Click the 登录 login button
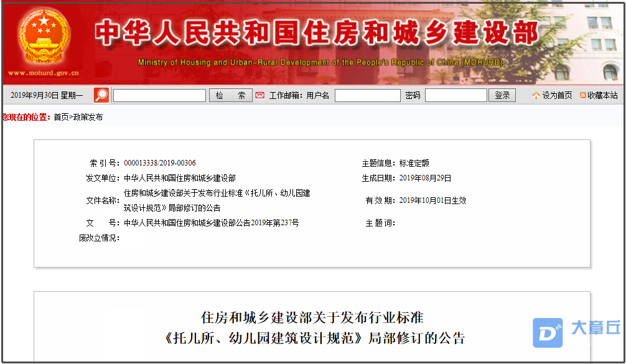This screenshot has width=626, height=364. (x=502, y=95)
